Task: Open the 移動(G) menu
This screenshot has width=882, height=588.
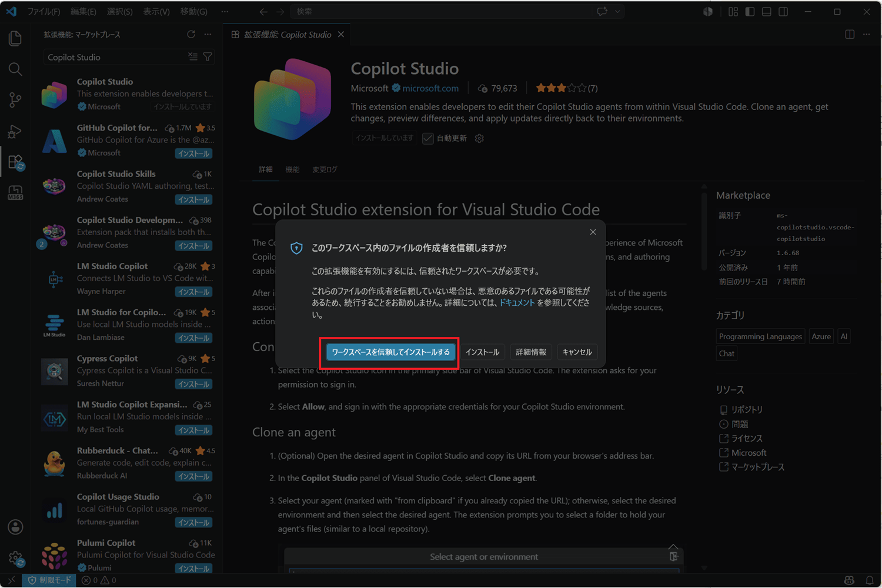Action: [x=194, y=12]
